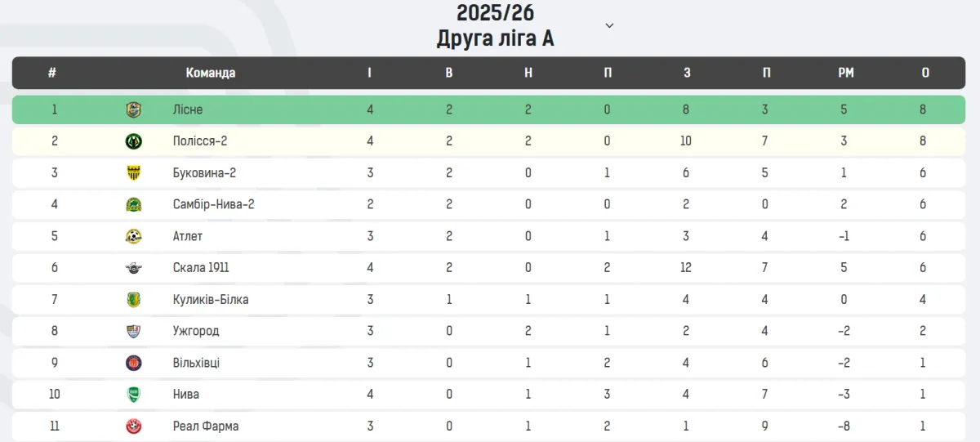The width and height of the screenshot is (980, 442).
Task: Sort table by Команда column header
Action: click(211, 73)
